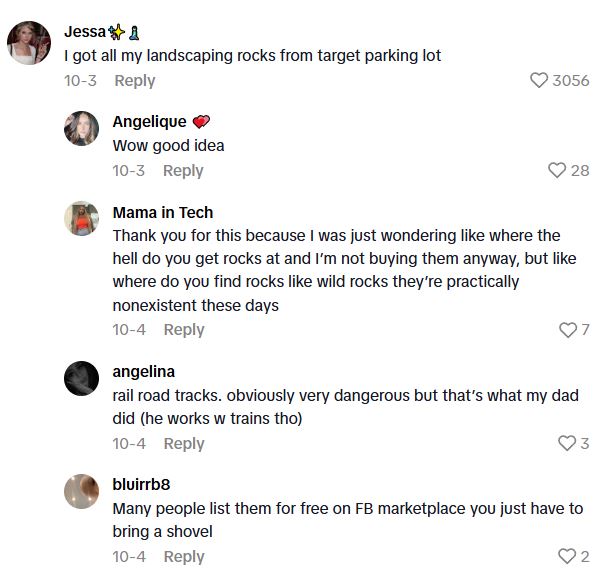Reply to Jessa's comment

[134, 80]
